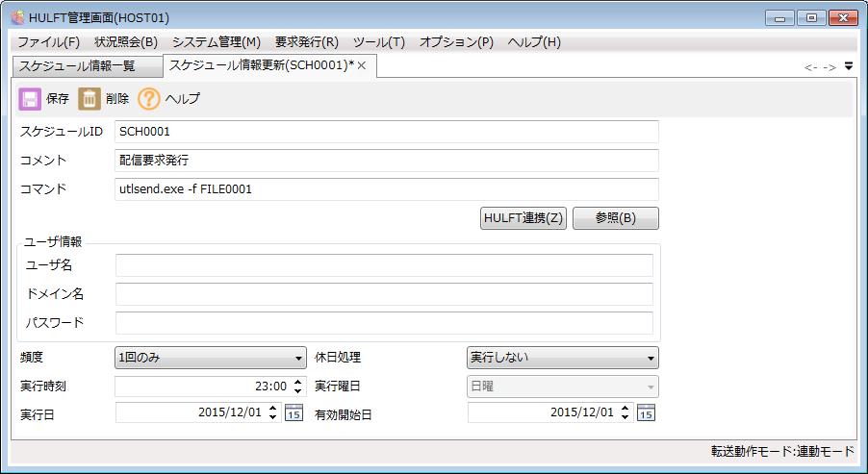Open the ヘルプ(H) menu
The width and height of the screenshot is (868, 474).
point(534,42)
